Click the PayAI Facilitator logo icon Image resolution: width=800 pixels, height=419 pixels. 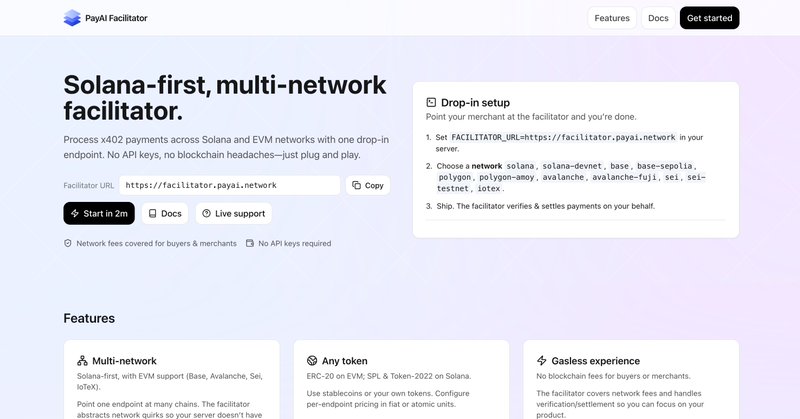pos(72,18)
